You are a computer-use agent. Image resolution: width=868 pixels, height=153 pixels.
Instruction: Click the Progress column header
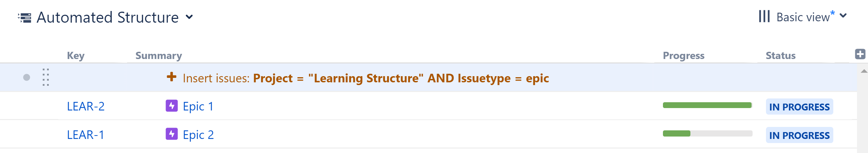pyautogui.click(x=684, y=56)
